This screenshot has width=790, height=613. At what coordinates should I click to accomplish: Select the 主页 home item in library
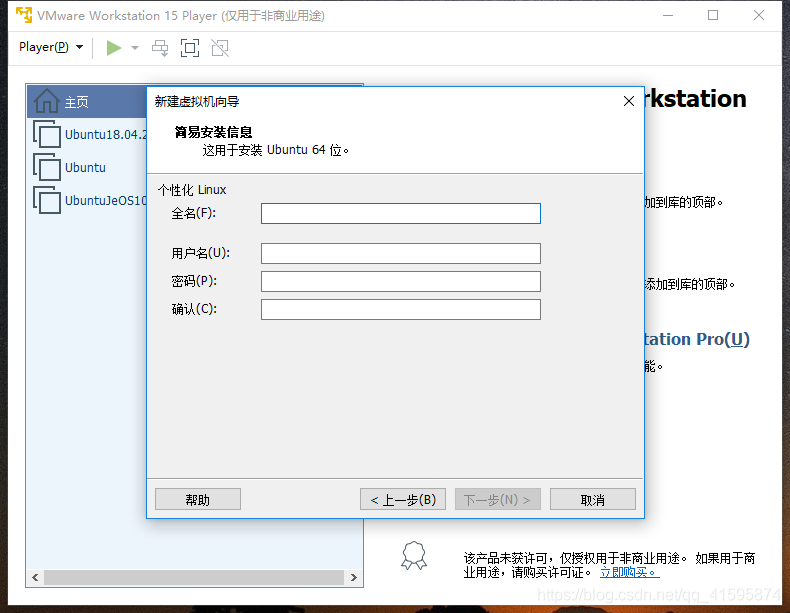[87, 101]
